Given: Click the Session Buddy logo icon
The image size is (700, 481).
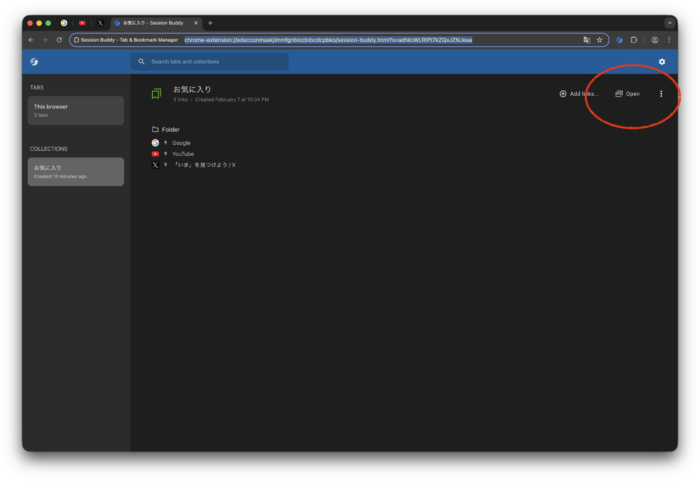Looking at the screenshot, I should tap(34, 62).
